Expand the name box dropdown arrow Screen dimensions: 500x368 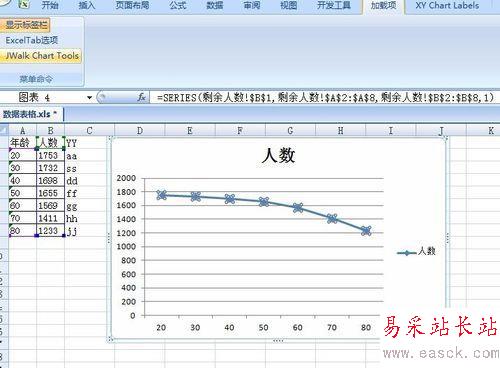coord(89,98)
